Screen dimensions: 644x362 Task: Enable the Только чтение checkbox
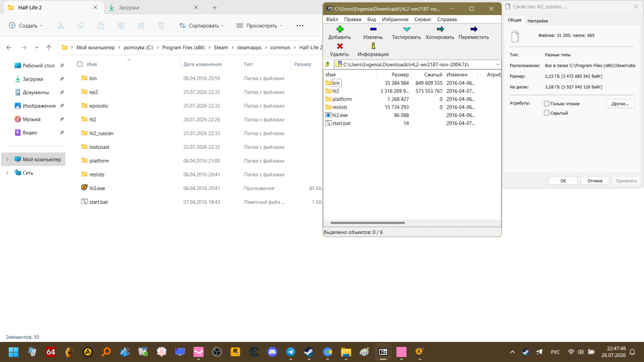point(547,104)
